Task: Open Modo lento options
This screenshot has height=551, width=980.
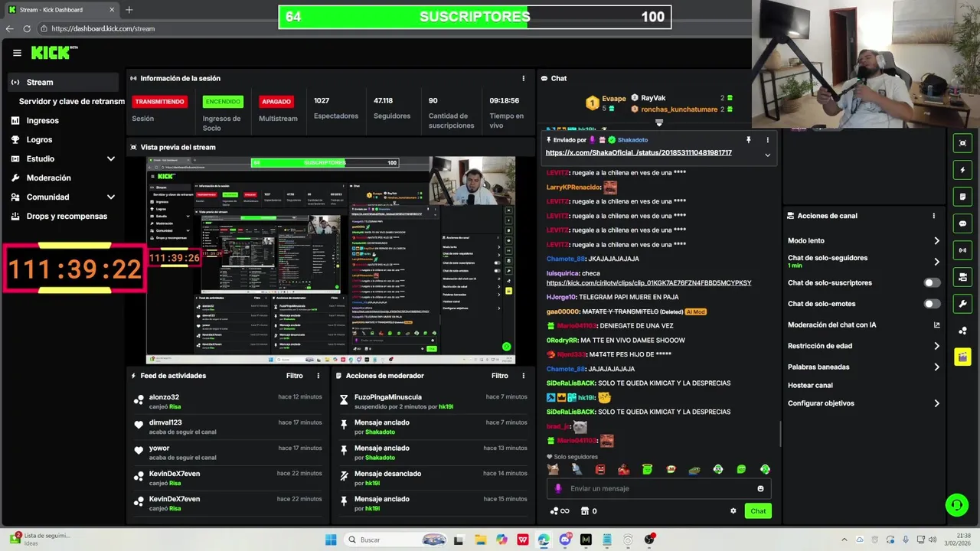Action: (864, 240)
